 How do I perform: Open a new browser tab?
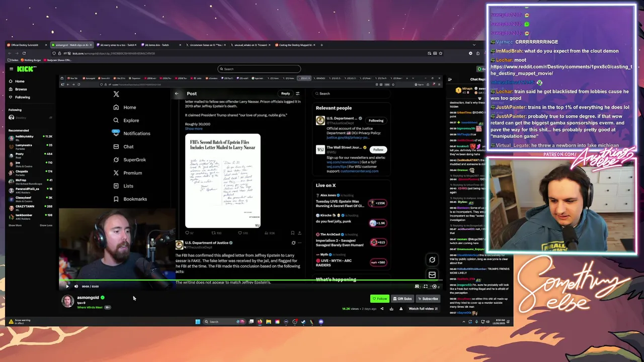pos(322,45)
